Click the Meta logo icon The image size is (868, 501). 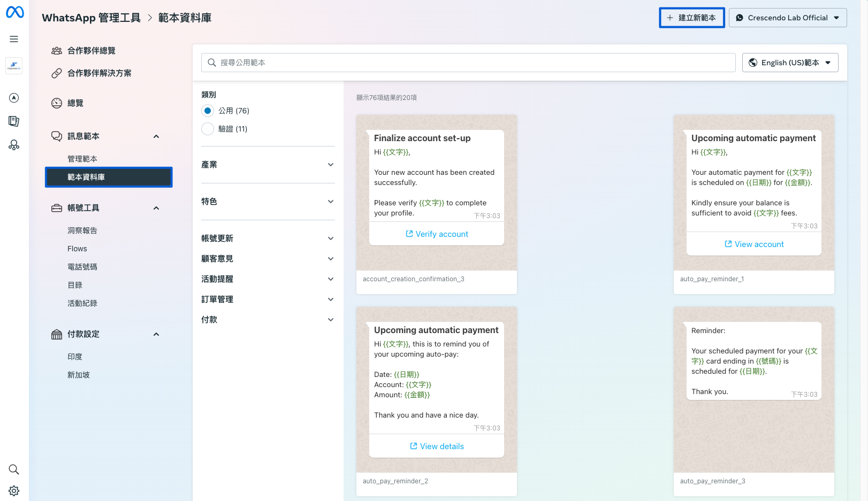click(x=14, y=12)
